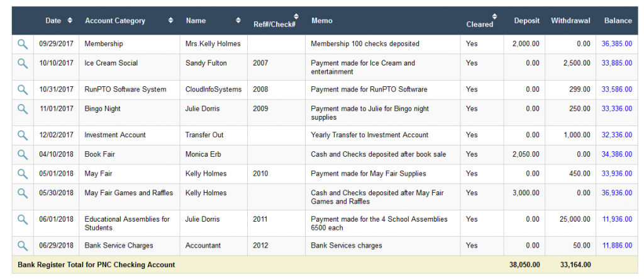Viewport: 644px width, 279px height.
Task: Open balance link 11,936.00
Action: tap(617, 219)
